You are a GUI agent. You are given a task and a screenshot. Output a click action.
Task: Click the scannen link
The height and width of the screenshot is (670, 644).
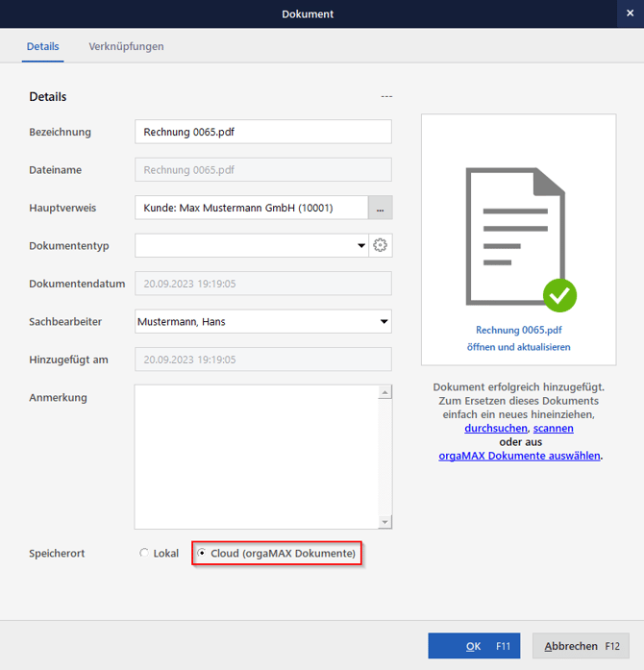tap(554, 428)
